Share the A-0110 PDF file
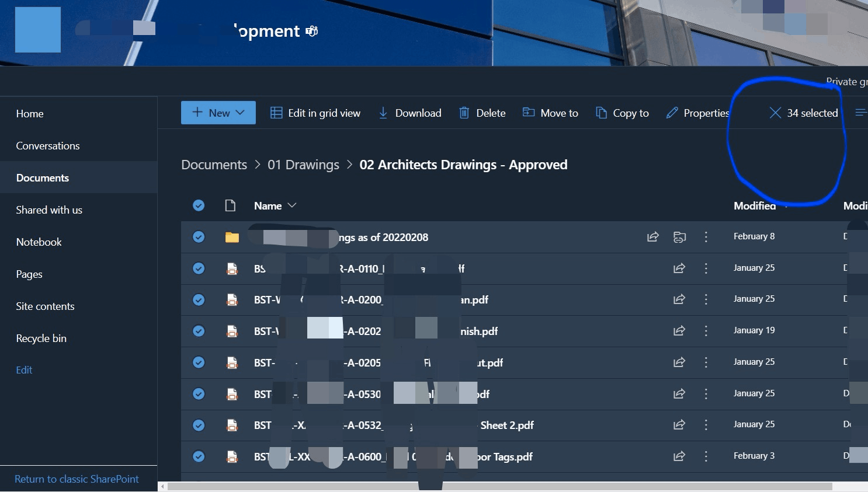This screenshot has width=868, height=492. [x=679, y=268]
